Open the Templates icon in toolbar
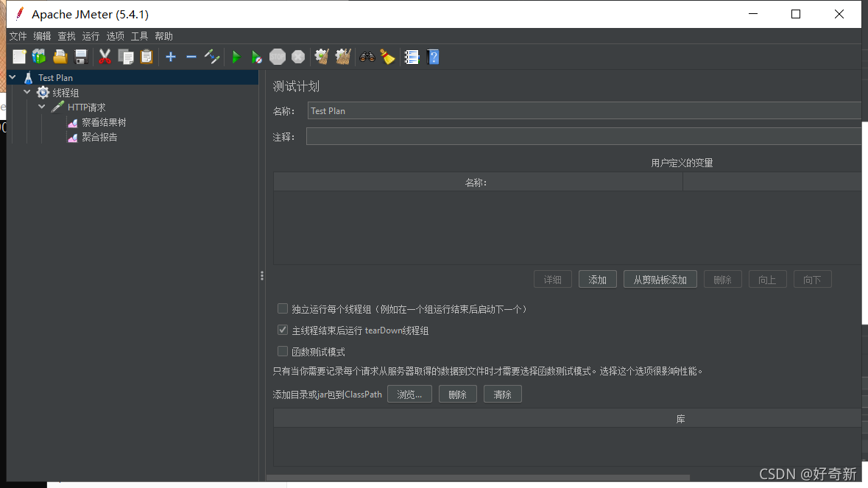The width and height of the screenshot is (868, 488). (39, 57)
